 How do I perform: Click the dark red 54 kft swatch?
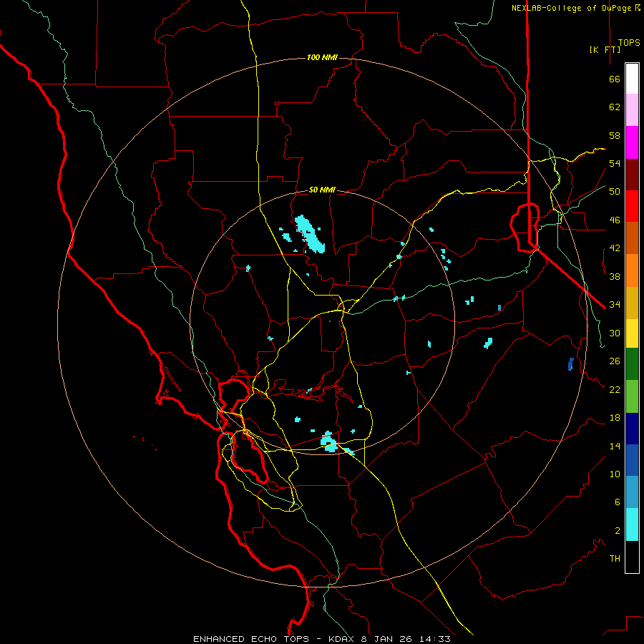click(632, 175)
